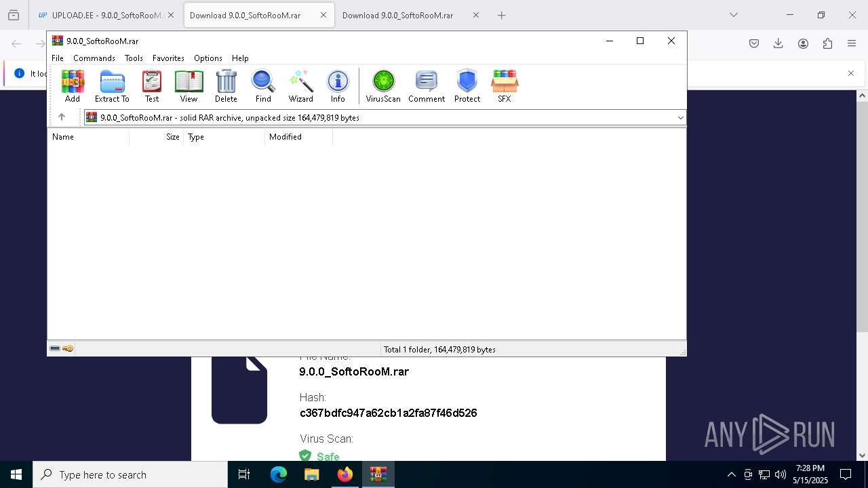Select WinRAR taskbar button

click(378, 474)
